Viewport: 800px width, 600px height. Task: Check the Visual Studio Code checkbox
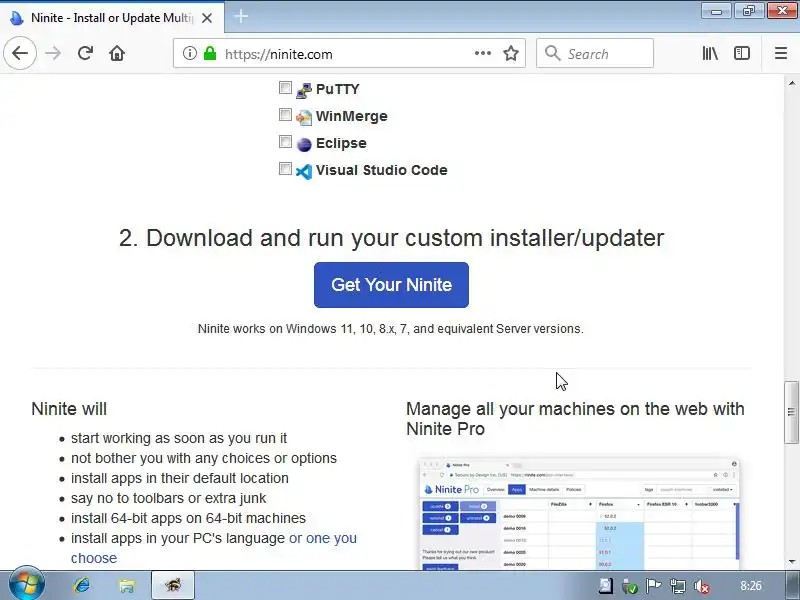285,169
